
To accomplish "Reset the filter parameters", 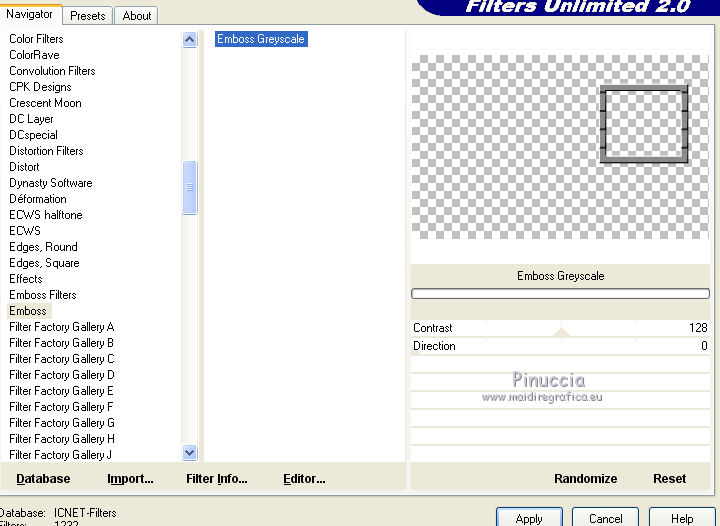I will 669,479.
